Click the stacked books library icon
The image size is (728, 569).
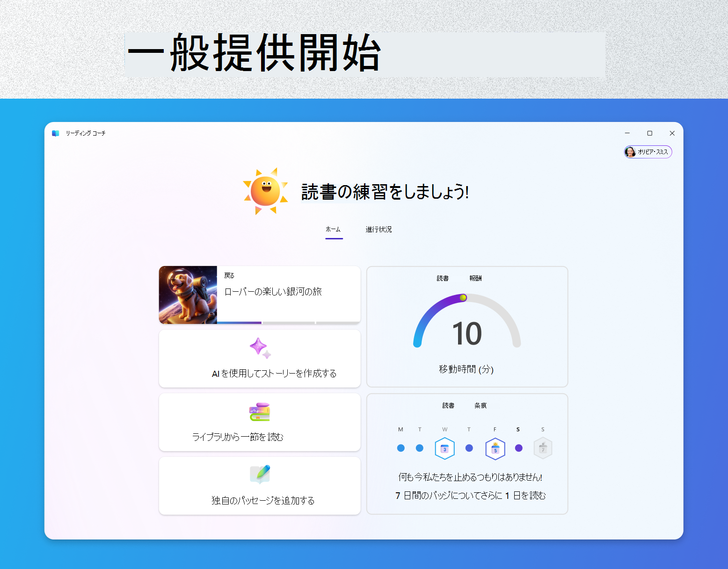tap(260, 412)
